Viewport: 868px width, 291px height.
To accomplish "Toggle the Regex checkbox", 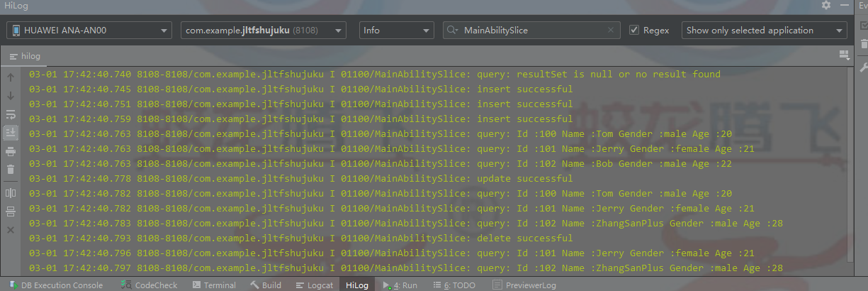I will (634, 31).
